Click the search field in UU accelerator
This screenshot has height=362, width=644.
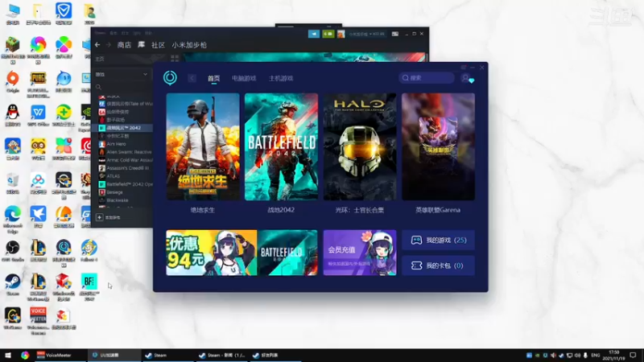427,78
